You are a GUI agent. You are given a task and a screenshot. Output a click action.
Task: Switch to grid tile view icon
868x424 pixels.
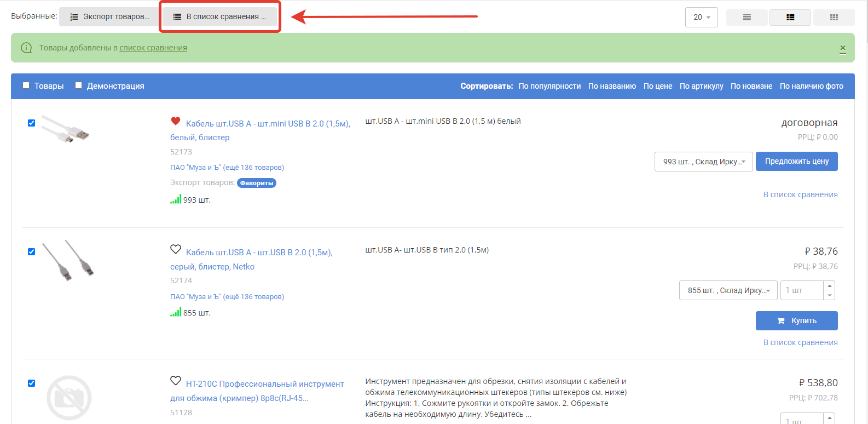click(834, 18)
